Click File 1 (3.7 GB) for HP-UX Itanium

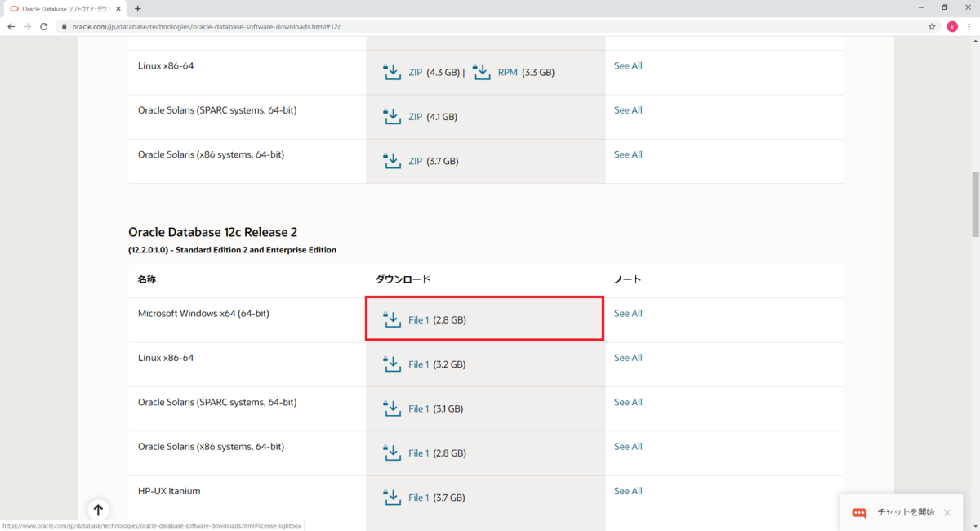418,498
